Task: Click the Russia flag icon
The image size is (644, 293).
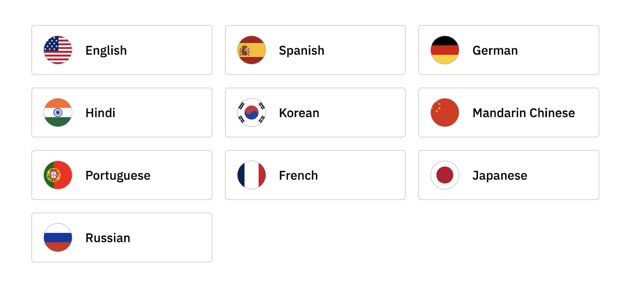Action: point(58,238)
